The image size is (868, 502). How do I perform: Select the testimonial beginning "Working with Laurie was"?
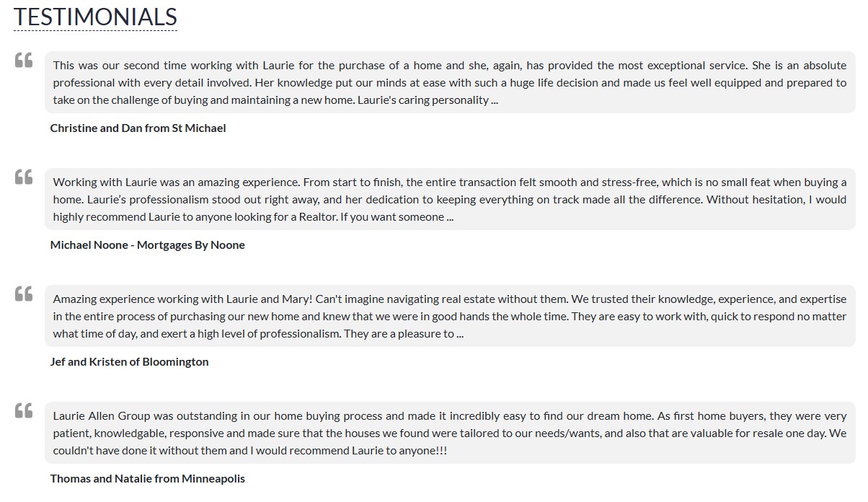[450, 199]
